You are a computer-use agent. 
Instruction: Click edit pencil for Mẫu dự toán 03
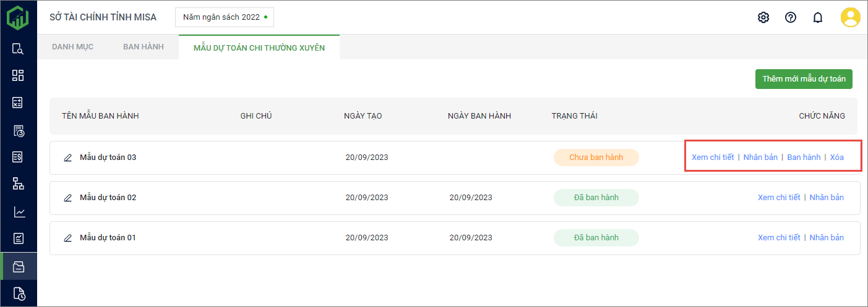[68, 158]
